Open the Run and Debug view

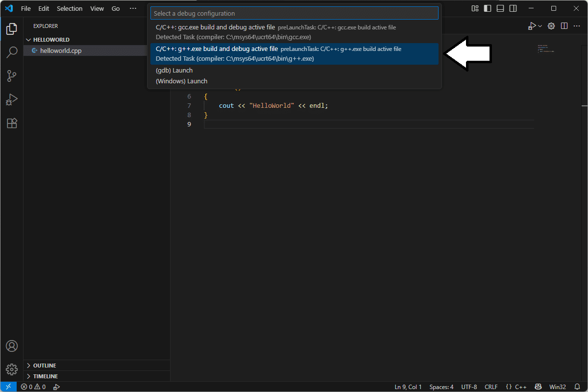pos(12,99)
